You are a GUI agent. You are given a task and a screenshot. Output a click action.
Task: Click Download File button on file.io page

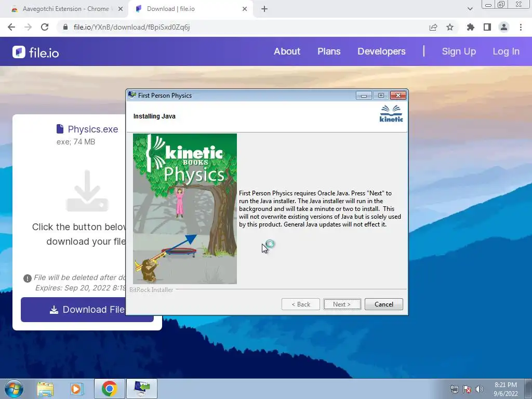[x=87, y=310]
